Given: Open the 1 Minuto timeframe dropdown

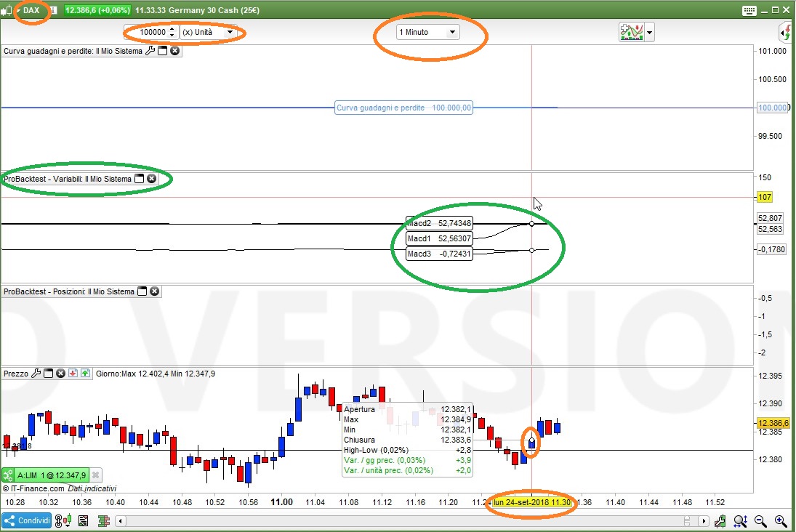Looking at the screenshot, I should (428, 32).
